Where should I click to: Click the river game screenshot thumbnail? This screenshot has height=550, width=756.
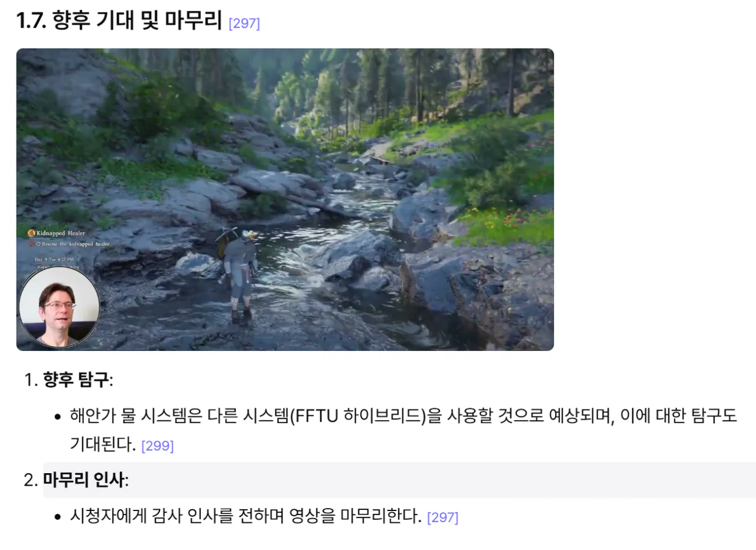click(x=285, y=200)
